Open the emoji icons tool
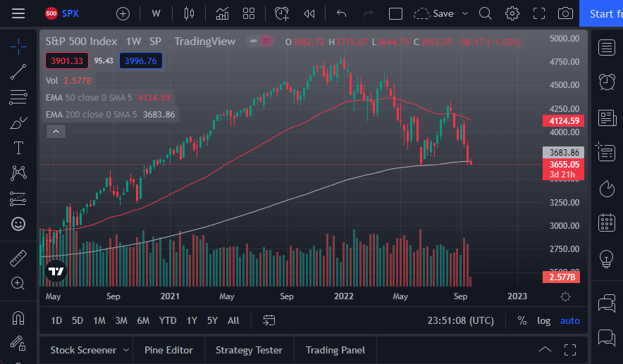623x364 pixels. 18,224
